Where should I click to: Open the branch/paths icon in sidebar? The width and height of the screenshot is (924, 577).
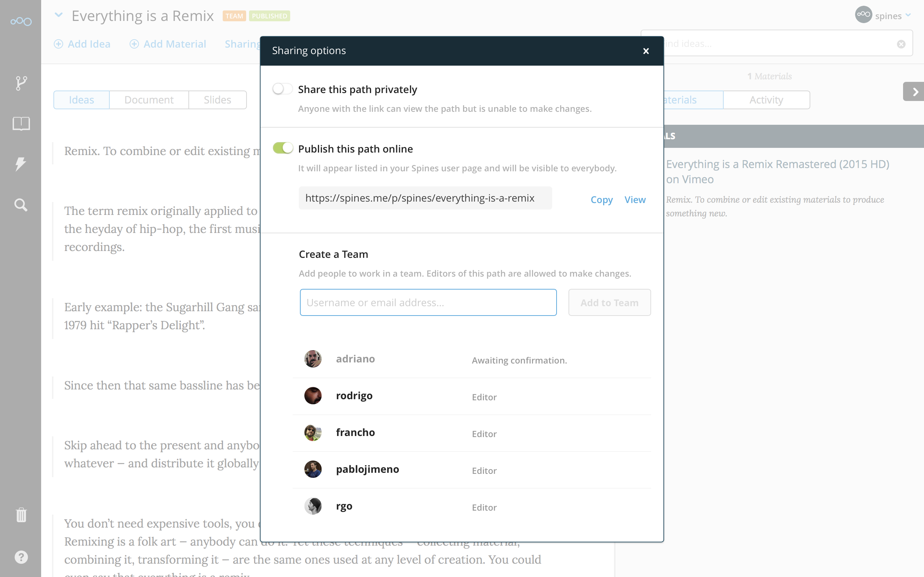coord(21,83)
